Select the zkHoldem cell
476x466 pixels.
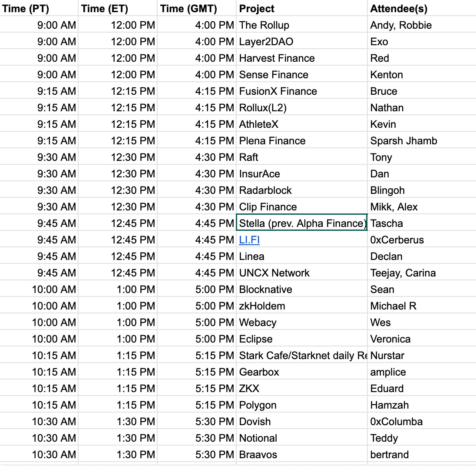pyautogui.click(x=302, y=306)
